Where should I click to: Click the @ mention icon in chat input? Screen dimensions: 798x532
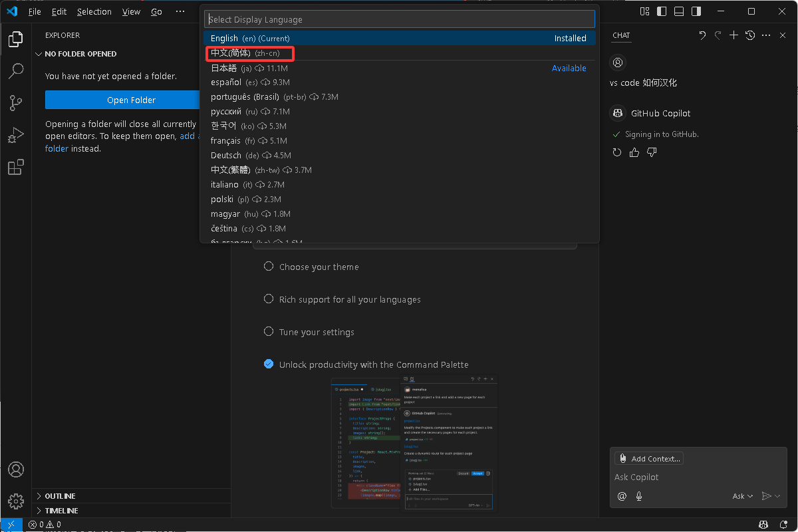tap(622, 496)
